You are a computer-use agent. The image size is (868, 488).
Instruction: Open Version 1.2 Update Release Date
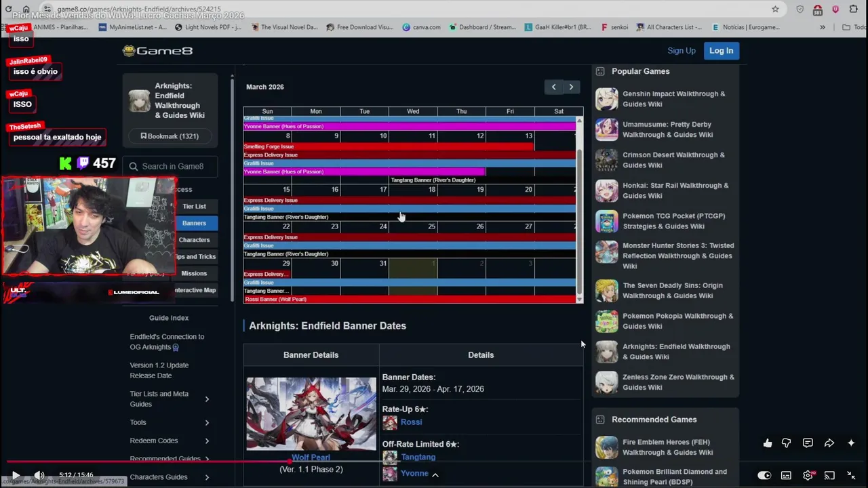pyautogui.click(x=159, y=370)
